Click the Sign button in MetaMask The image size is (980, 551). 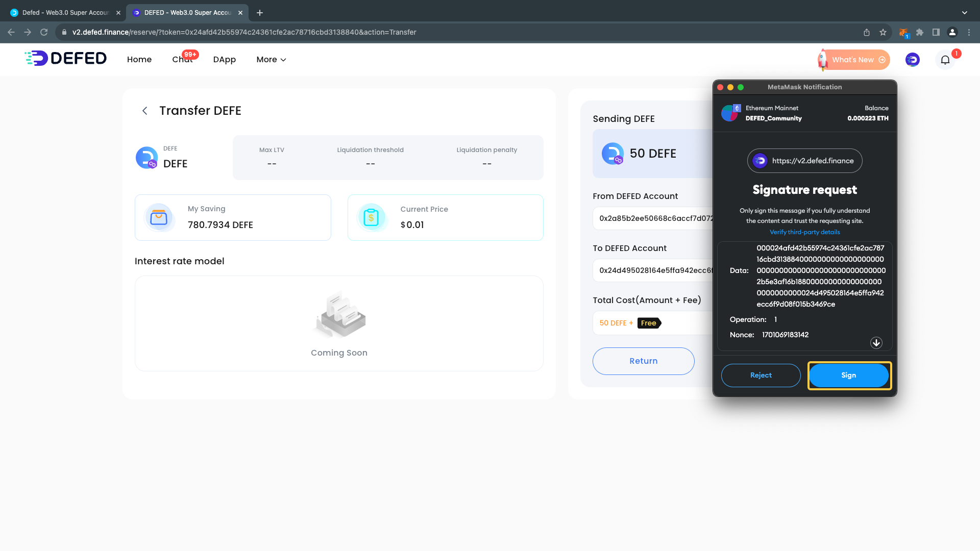tap(849, 375)
